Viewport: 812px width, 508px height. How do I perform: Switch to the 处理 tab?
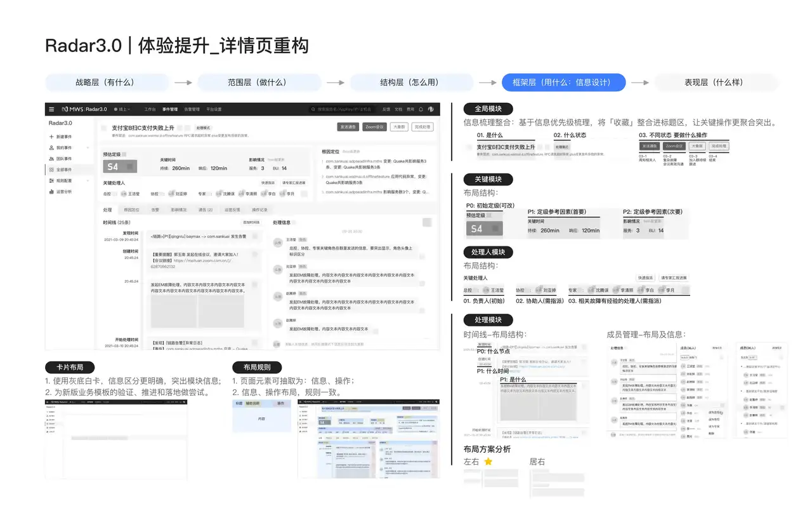click(107, 210)
